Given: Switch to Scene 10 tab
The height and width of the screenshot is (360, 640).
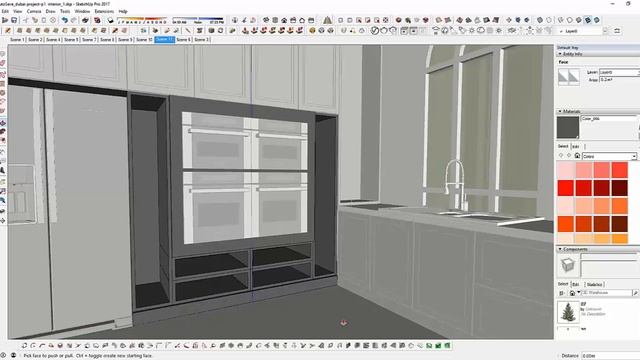Looking at the screenshot, I should (144, 40).
